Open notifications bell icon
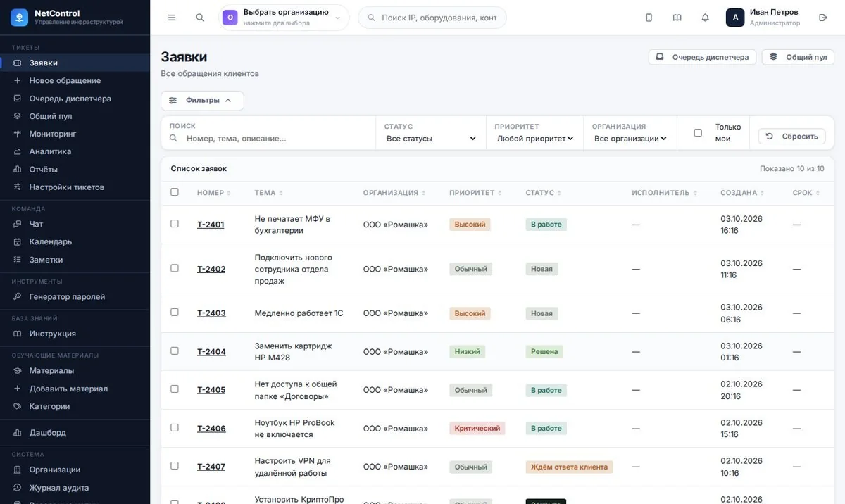This screenshot has height=504, width=845. [705, 18]
